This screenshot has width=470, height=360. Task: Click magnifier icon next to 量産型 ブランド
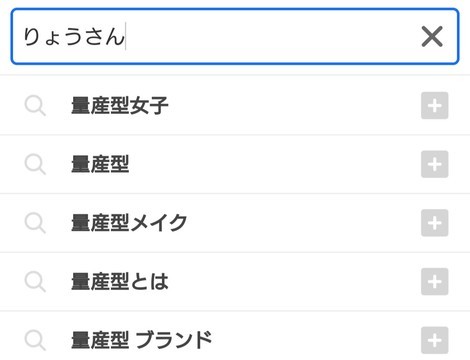35,340
